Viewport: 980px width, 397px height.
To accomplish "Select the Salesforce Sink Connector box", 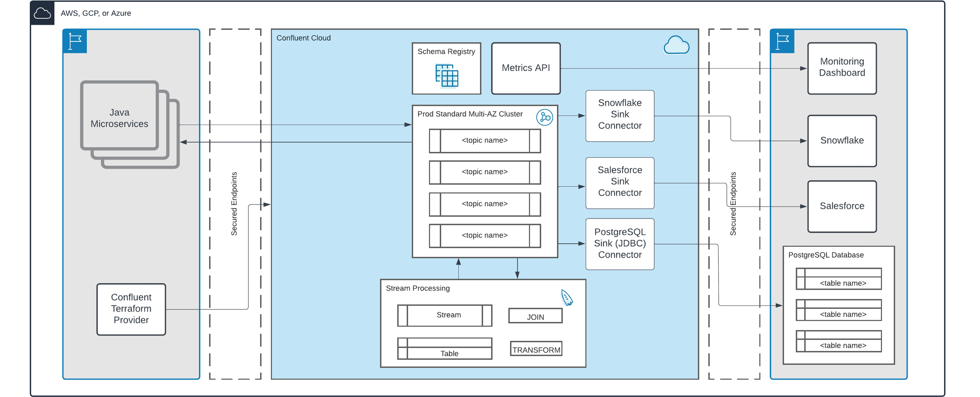I will (620, 183).
